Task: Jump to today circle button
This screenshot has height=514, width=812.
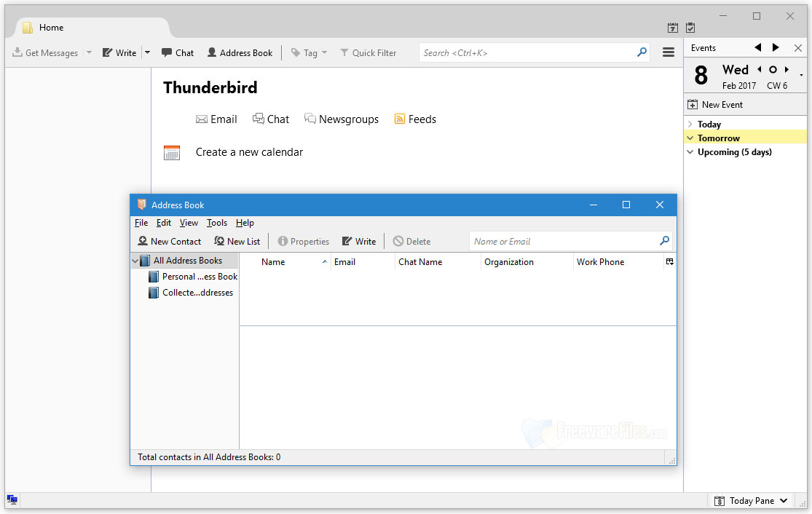Action: tap(773, 69)
